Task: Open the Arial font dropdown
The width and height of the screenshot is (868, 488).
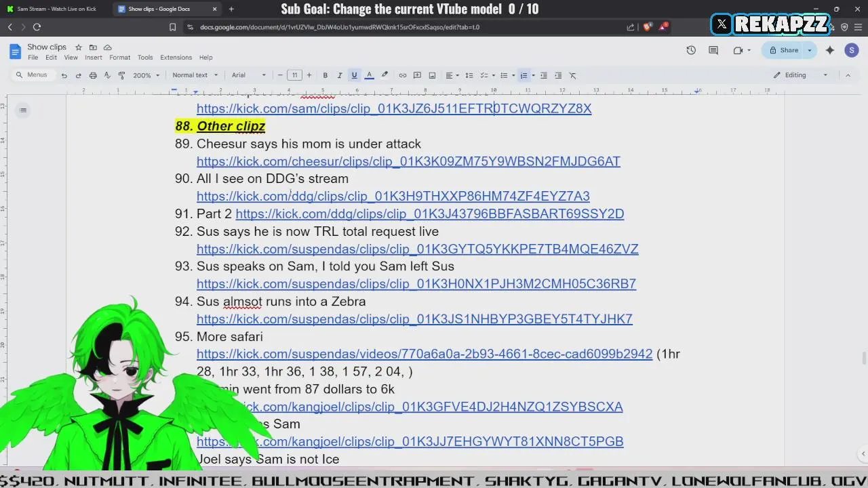Action: (249, 75)
